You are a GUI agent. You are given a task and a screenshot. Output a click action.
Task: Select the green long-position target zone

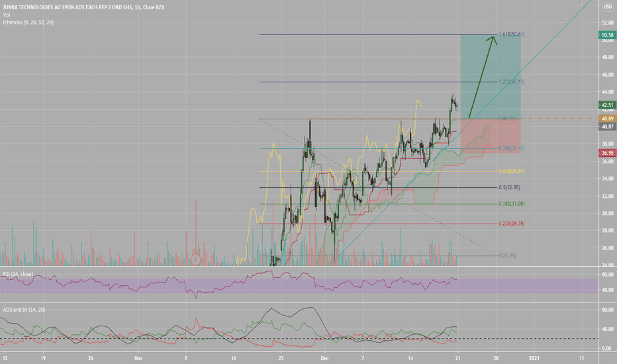point(491,76)
